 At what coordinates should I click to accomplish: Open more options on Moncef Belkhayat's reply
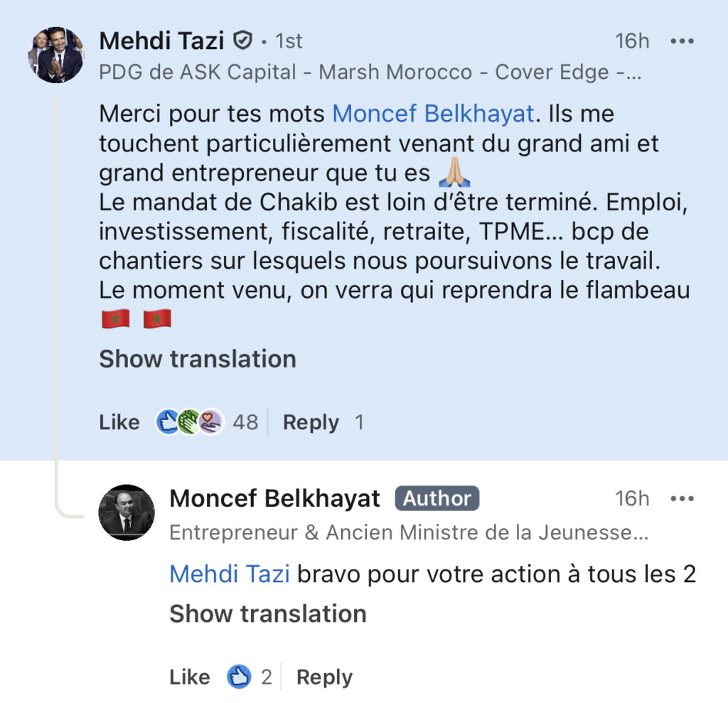click(682, 499)
